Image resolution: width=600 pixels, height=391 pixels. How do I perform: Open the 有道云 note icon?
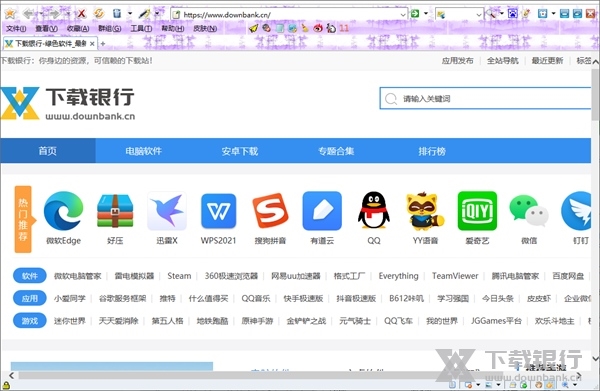pos(322,211)
